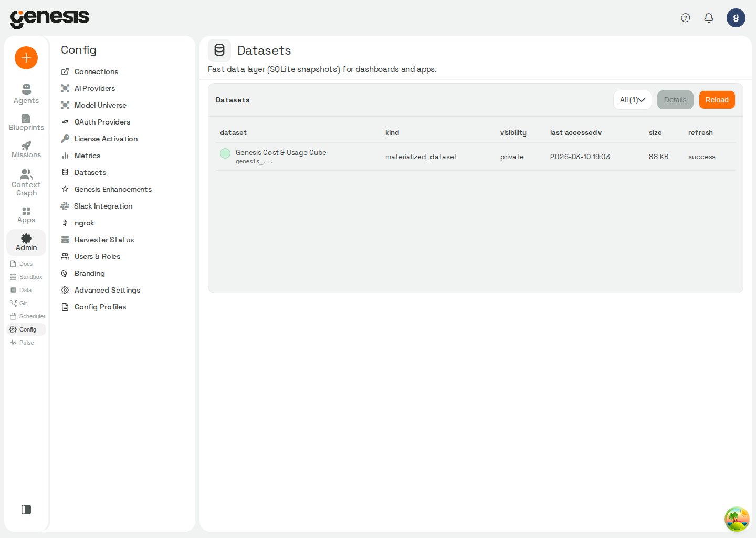Viewport: 756px width, 538px height.
Task: Open License Activation page
Action: pos(99,139)
